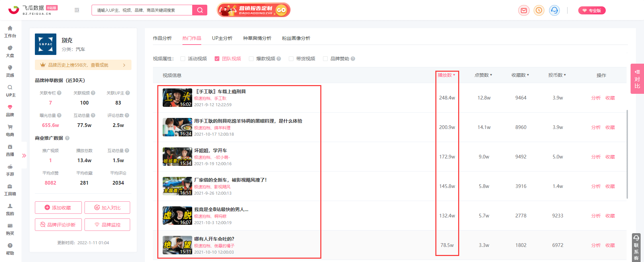Click the 飞瓜数据 logo
Screen dimensions: 644x262
[x=33, y=10]
